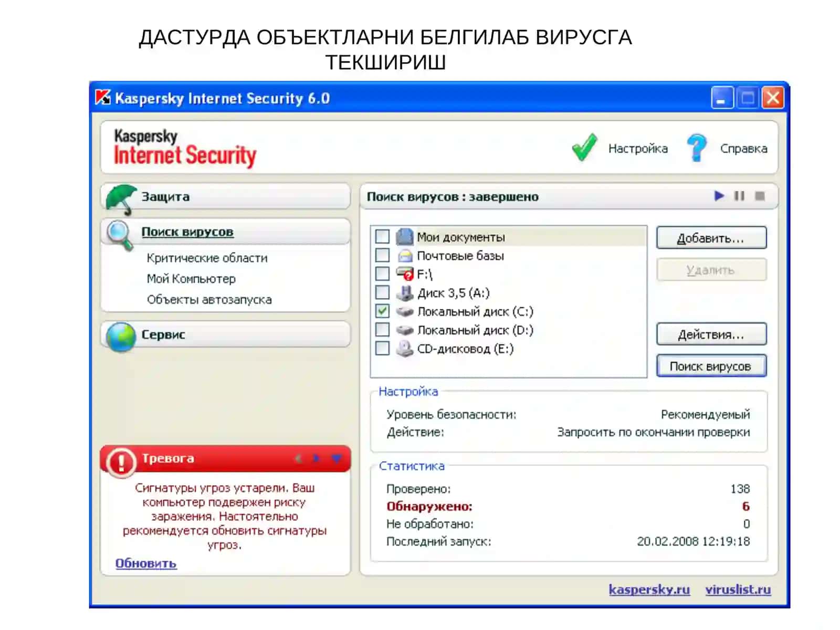Select Объекты автозапуска scan task
Screen dimensions: 840x630
[x=209, y=300]
